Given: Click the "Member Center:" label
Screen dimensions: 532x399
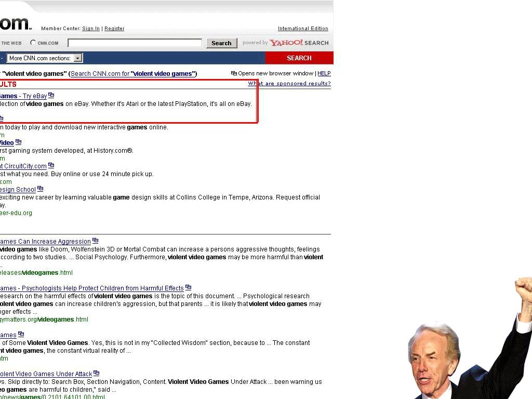Looking at the screenshot, I should coord(61,29).
